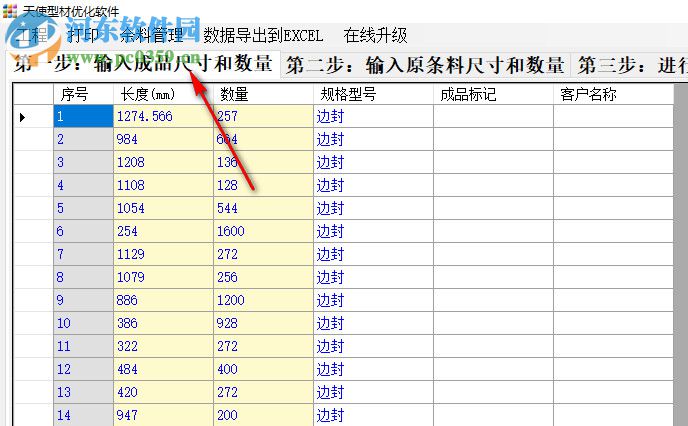
Task: Select quantity cell 128
Action: 263,185
